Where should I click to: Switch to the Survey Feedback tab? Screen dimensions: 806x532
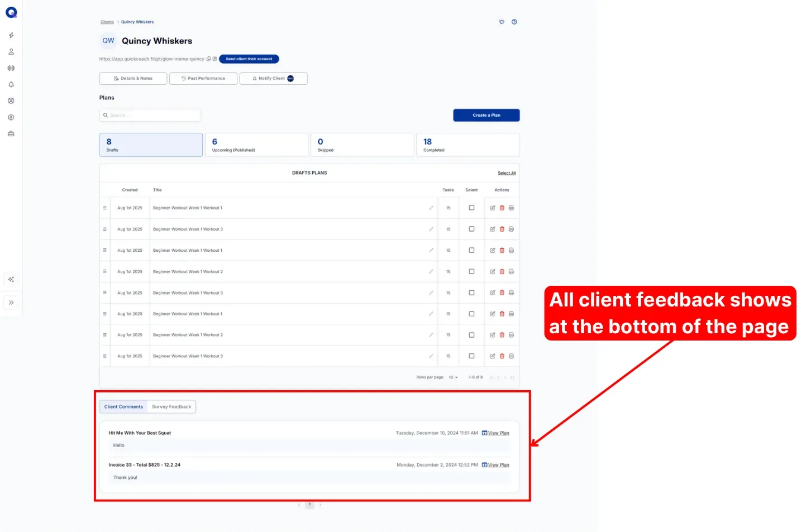(x=171, y=407)
